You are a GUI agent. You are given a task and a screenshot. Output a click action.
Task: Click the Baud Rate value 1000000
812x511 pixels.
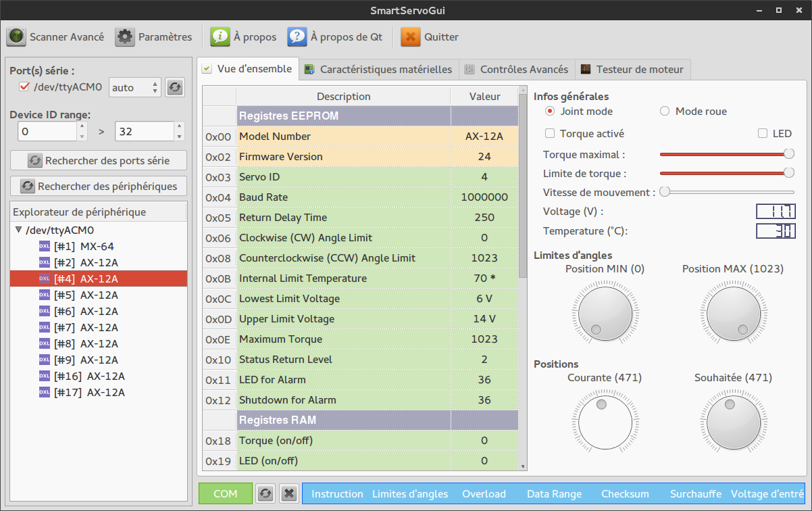point(484,197)
